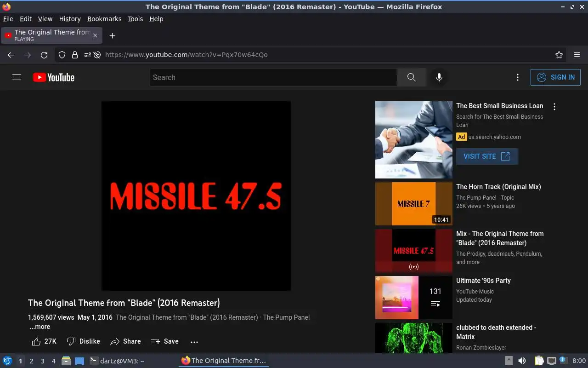Open Firefox application hamburger menu
588x368 pixels.
tap(577, 55)
